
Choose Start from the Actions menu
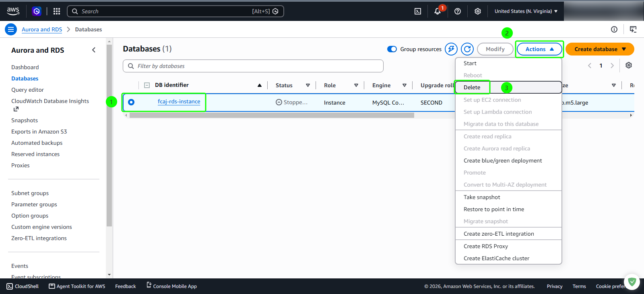coord(508,63)
